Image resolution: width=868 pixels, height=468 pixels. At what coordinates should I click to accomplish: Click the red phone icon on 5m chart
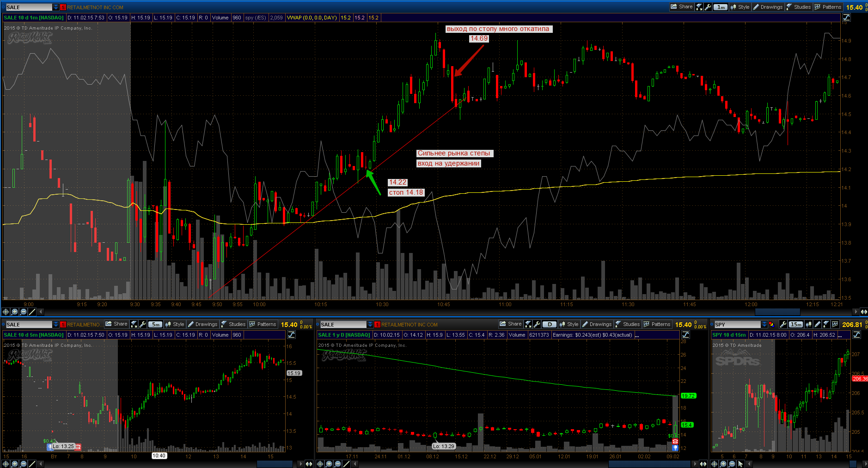[78, 447]
